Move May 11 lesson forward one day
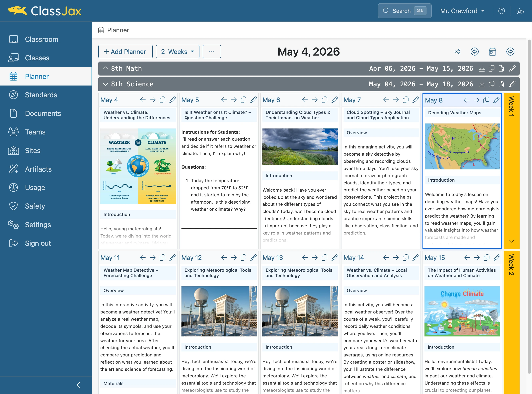Viewport: 532px width, 394px height. tap(153, 258)
